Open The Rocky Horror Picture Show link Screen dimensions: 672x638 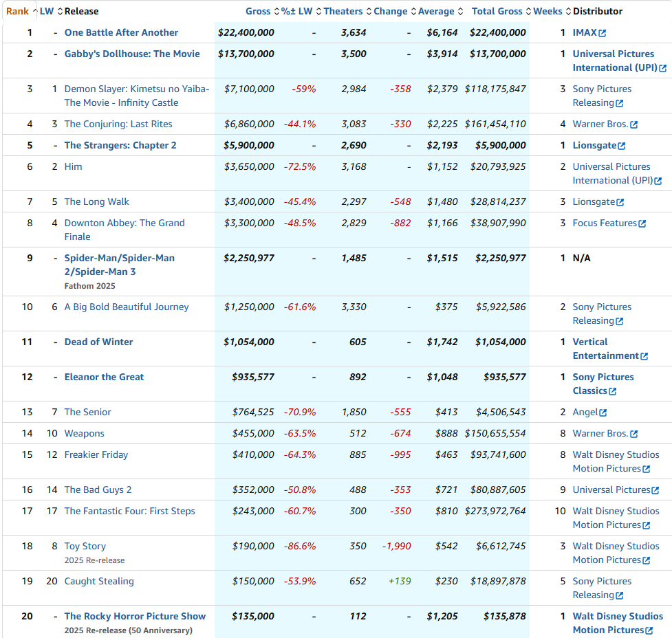(135, 617)
